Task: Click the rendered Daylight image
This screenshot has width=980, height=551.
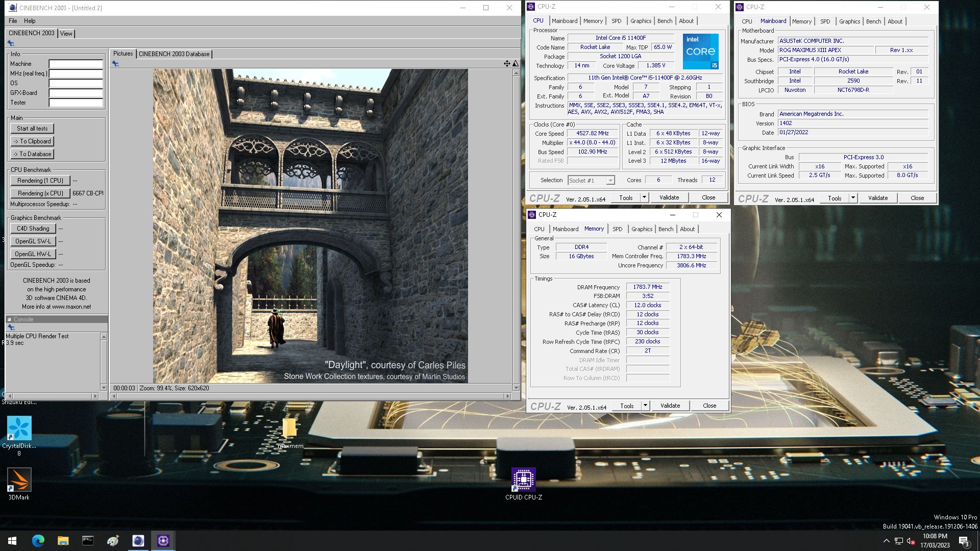Action: click(x=310, y=226)
